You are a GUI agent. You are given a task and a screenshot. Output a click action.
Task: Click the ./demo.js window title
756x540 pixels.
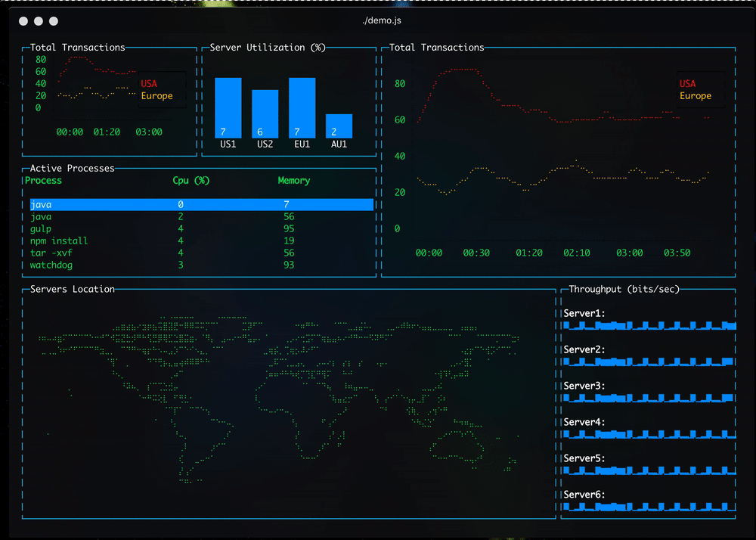381,20
